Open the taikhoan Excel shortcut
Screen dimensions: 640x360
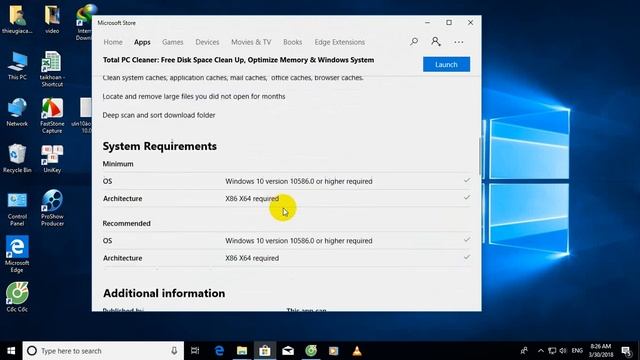52,69
